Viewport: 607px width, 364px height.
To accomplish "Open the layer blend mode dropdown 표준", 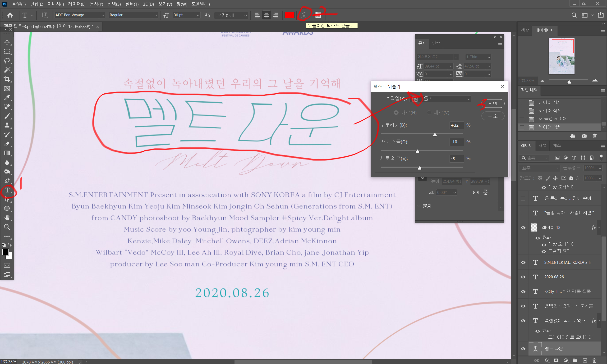I will 539,168.
